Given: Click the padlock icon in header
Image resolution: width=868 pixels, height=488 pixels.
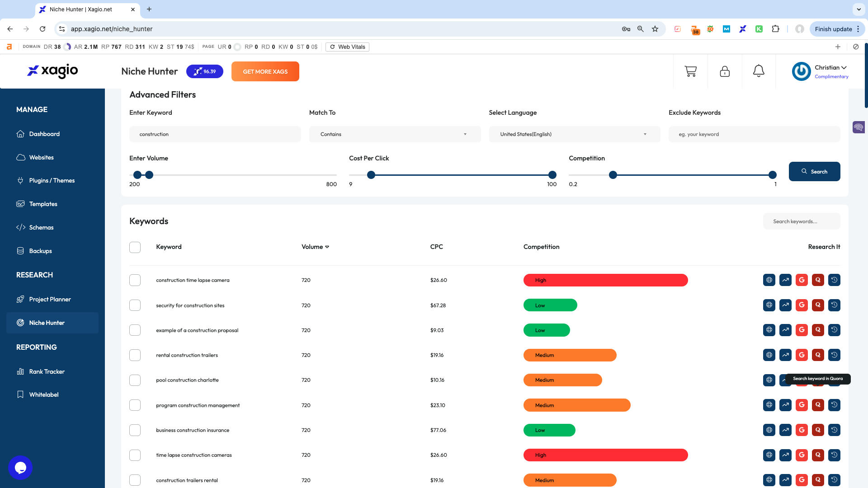Looking at the screenshot, I should coord(725,71).
